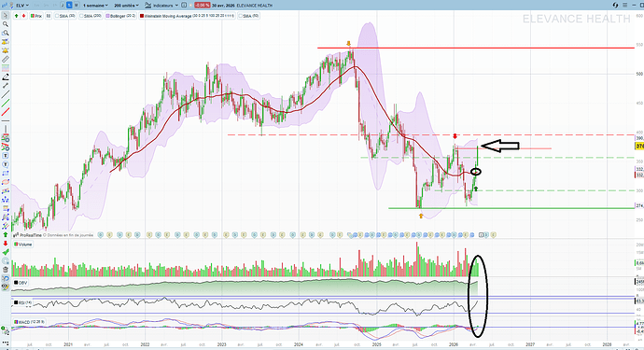Click the orange arrow marker at the 2025 low
Screen dimensions: 644x350
[x=421, y=216]
